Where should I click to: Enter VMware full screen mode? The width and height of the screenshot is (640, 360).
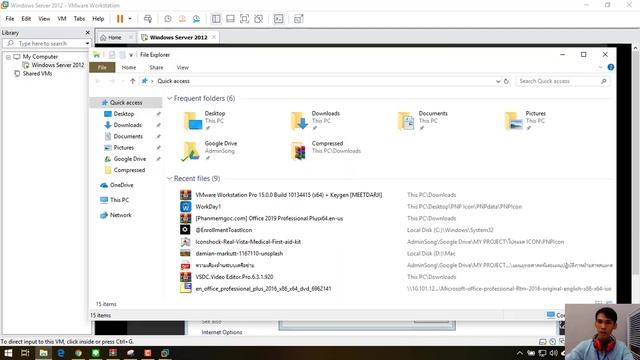(x=244, y=19)
